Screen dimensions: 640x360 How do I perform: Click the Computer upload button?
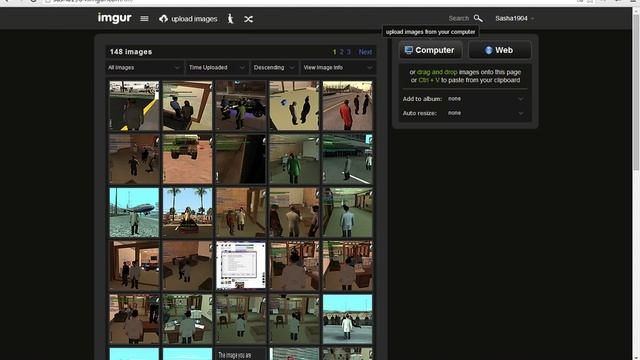[x=430, y=50]
